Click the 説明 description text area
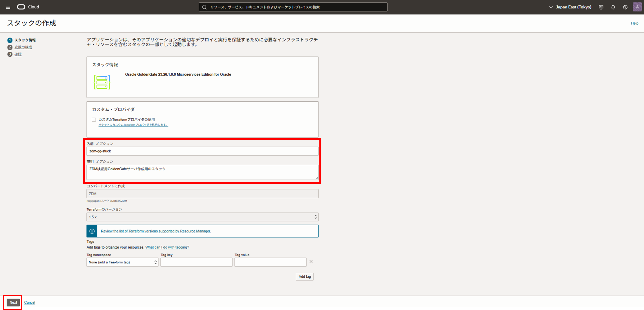 point(202,172)
